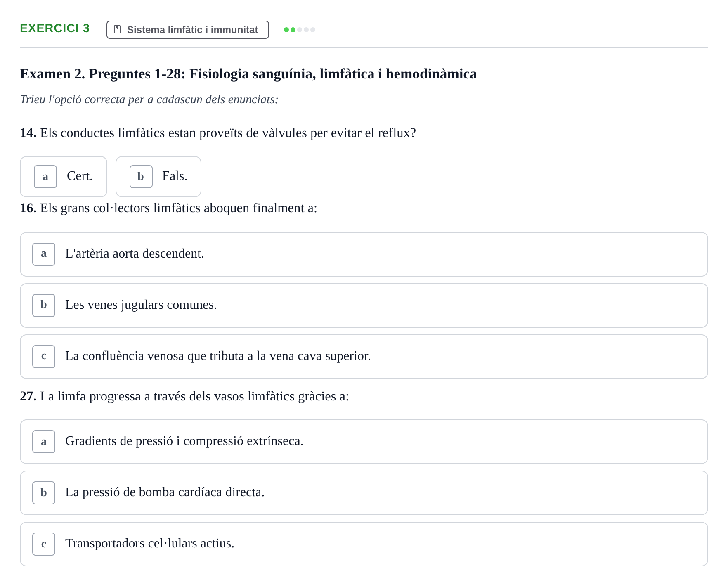Choose Transportadors cel·lulars actius option
Viewport: 728px width, 587px height.
(x=364, y=544)
